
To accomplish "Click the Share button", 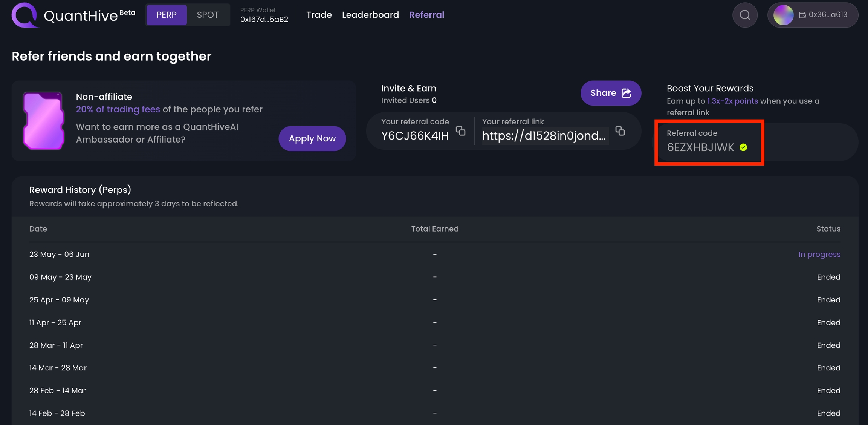I will click(610, 93).
